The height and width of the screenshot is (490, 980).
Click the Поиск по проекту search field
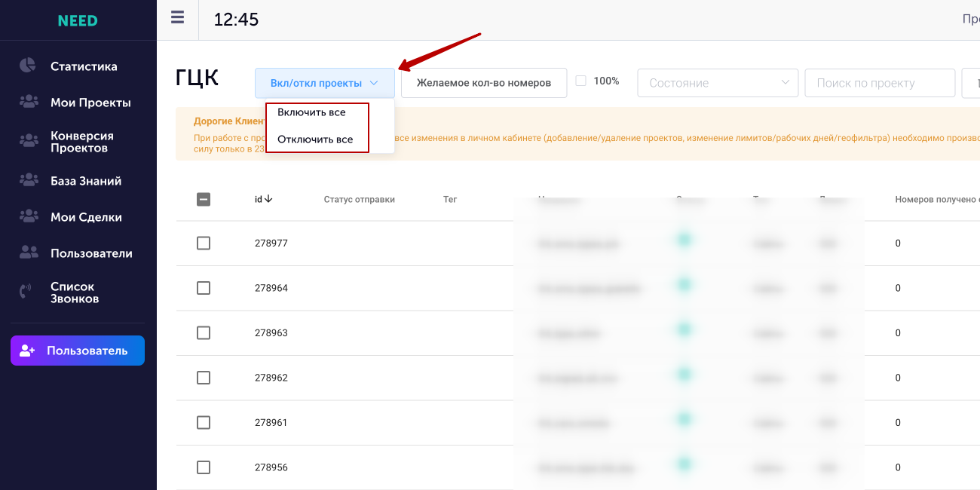coord(880,83)
